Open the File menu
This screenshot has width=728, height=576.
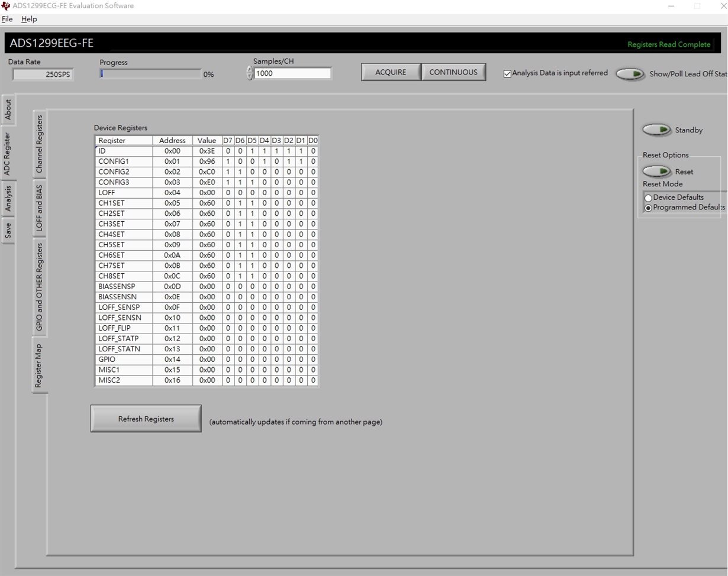click(x=7, y=19)
